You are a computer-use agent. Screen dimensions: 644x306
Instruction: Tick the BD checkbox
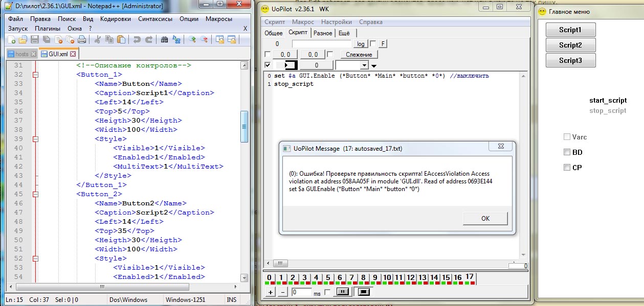[567, 152]
